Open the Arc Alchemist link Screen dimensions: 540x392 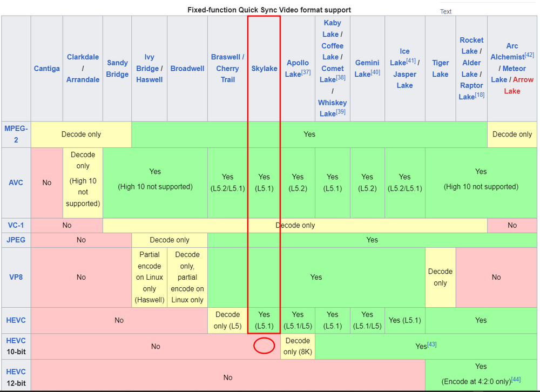click(x=509, y=51)
